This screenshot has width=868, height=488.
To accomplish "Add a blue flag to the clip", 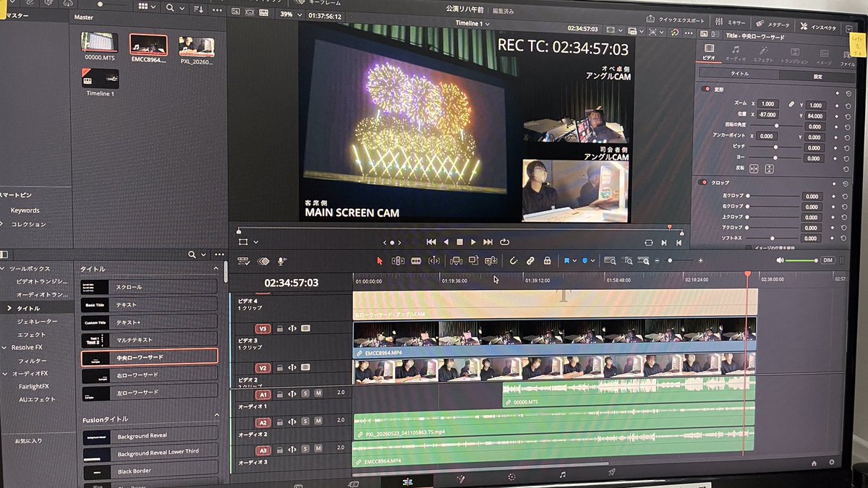I will click(x=566, y=260).
